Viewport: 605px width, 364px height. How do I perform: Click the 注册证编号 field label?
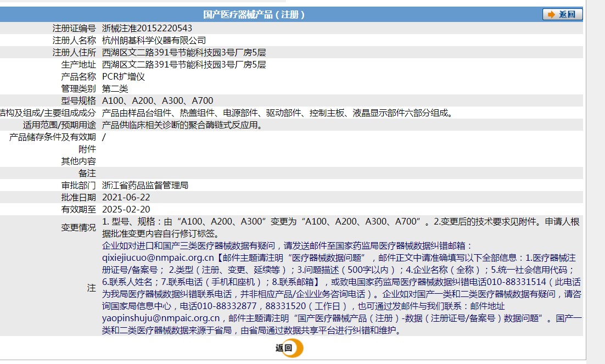coord(74,28)
